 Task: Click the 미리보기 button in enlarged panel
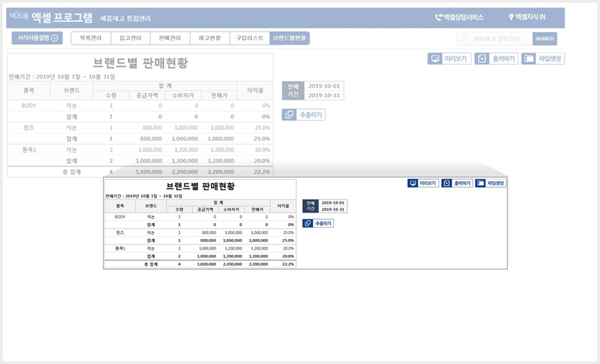point(423,183)
